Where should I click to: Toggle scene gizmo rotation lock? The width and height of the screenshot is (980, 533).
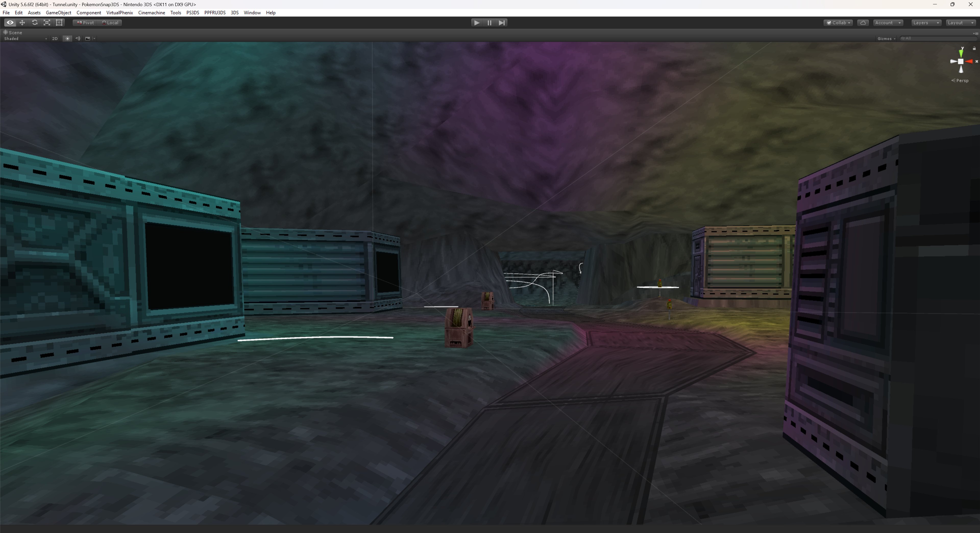coord(974,48)
